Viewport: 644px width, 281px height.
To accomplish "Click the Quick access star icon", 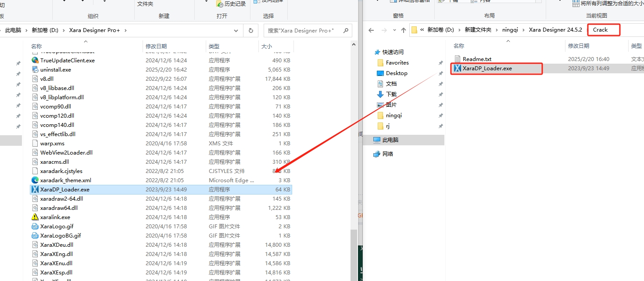I will tap(377, 52).
